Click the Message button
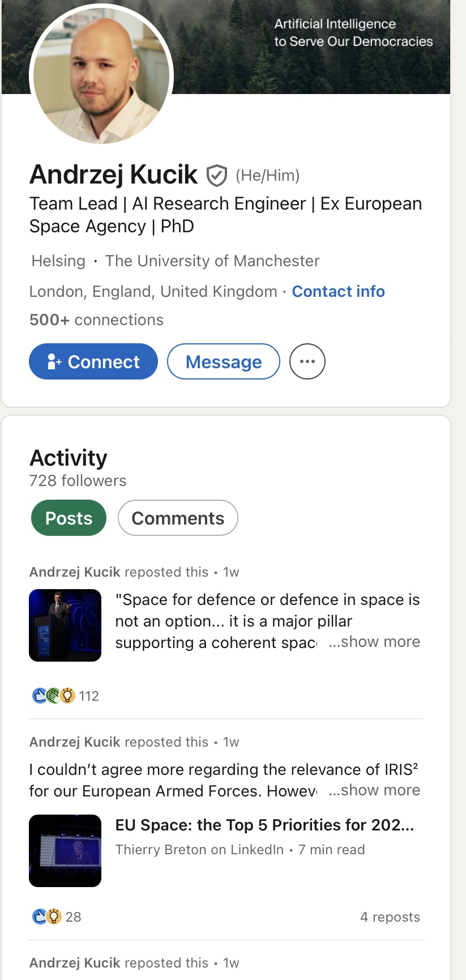 (224, 361)
